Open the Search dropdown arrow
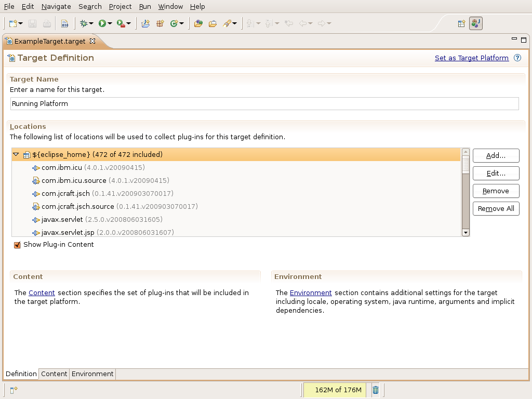 coord(234,23)
